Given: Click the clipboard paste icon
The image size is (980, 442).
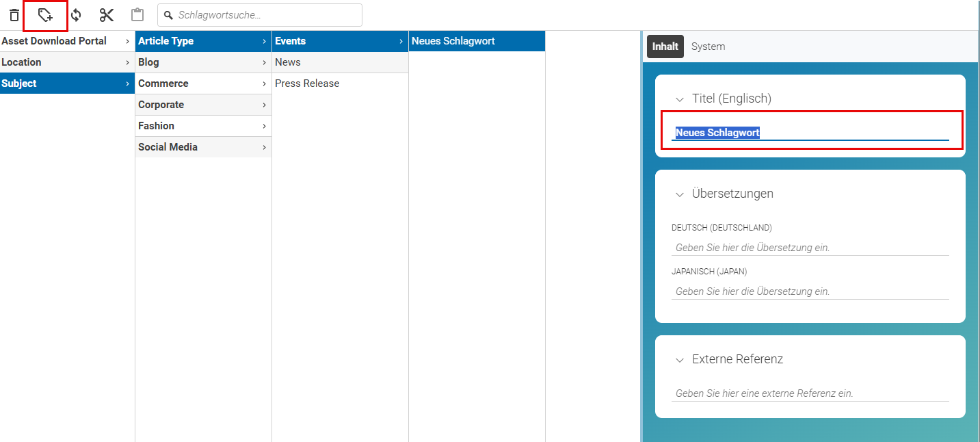Looking at the screenshot, I should pyautogui.click(x=137, y=15).
